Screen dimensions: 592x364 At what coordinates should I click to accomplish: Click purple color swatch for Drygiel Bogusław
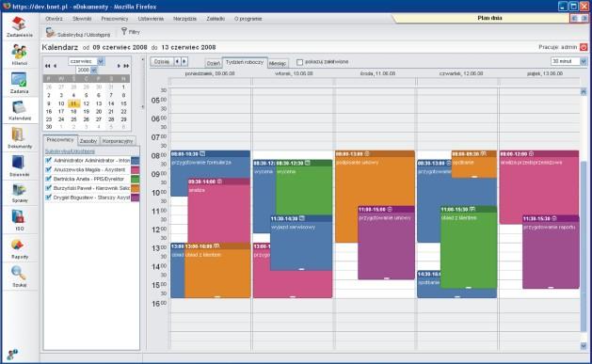click(x=135, y=198)
